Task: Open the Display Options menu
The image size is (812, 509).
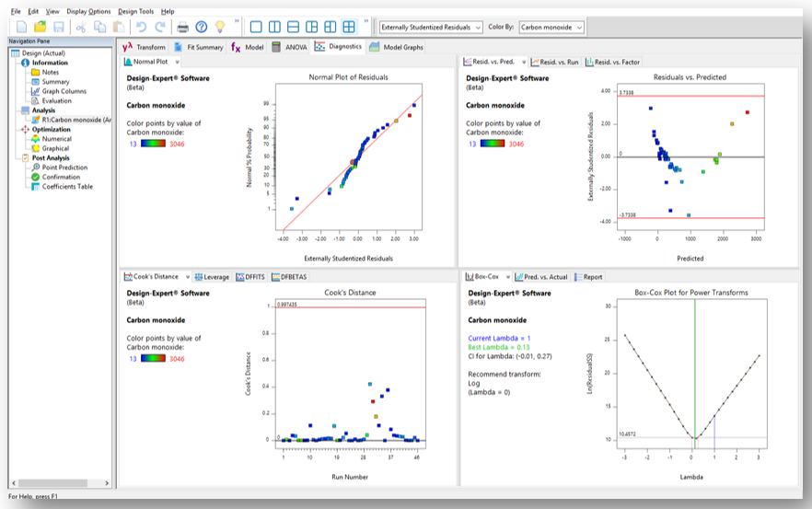Action: click(88, 11)
